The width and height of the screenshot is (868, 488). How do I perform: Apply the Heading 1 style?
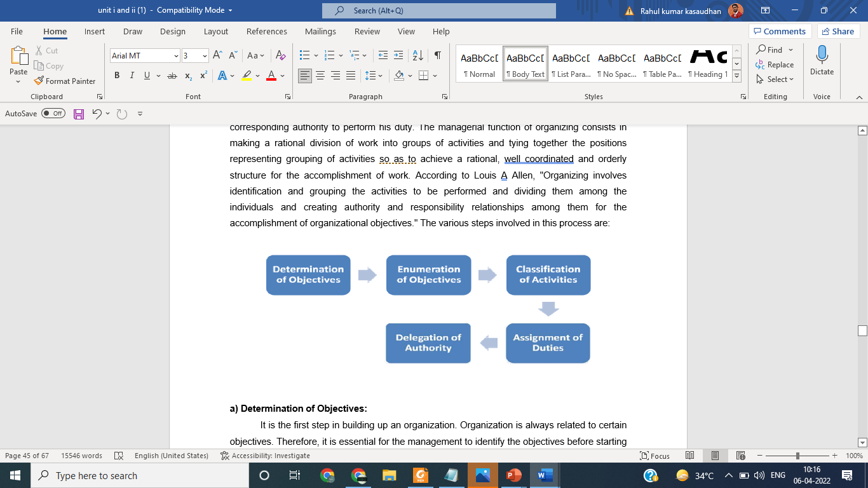click(x=708, y=64)
